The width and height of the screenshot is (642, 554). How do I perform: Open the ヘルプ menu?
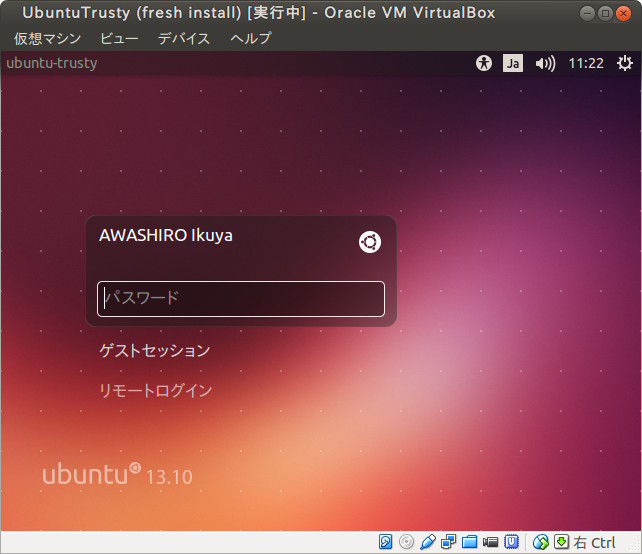click(x=251, y=38)
